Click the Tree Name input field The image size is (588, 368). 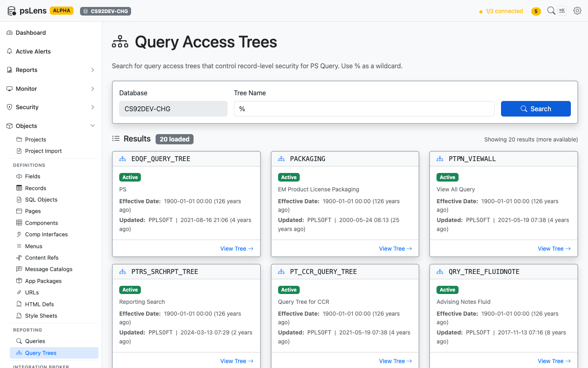(x=364, y=109)
